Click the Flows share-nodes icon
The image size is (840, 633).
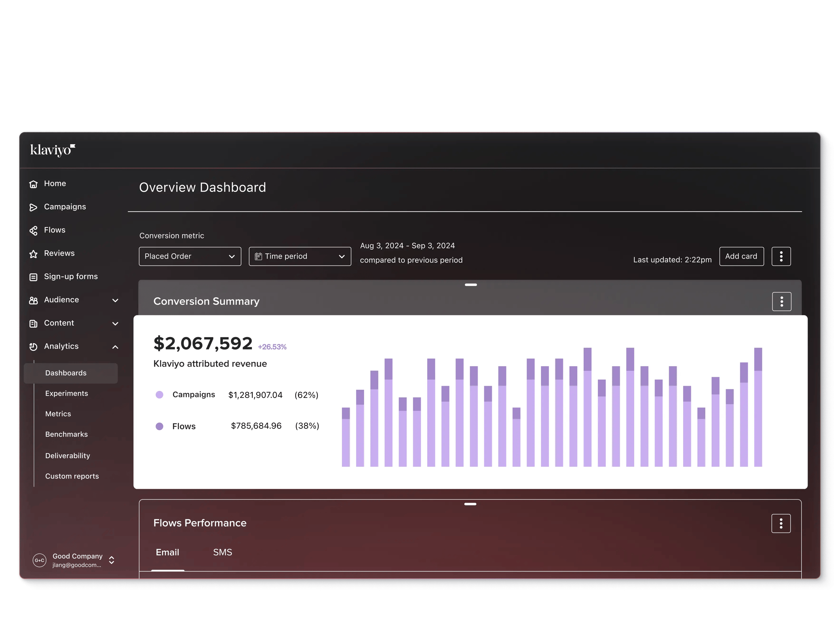(x=33, y=230)
